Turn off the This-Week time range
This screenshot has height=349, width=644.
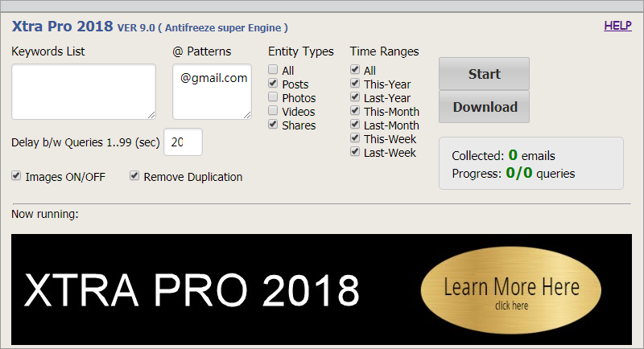click(355, 138)
